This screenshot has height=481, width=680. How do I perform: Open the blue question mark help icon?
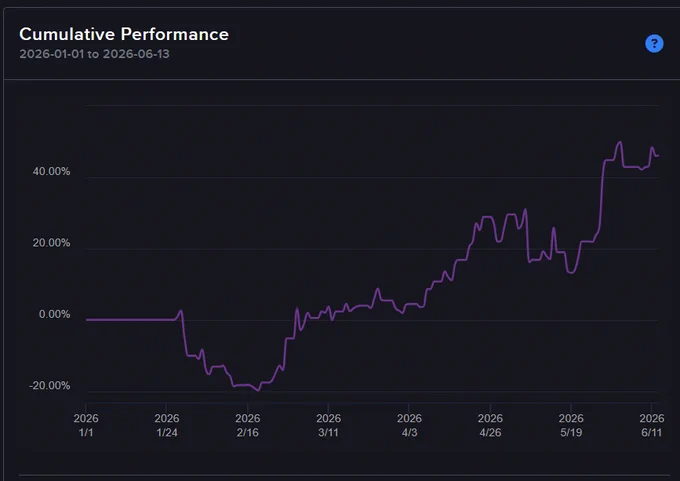(x=654, y=43)
